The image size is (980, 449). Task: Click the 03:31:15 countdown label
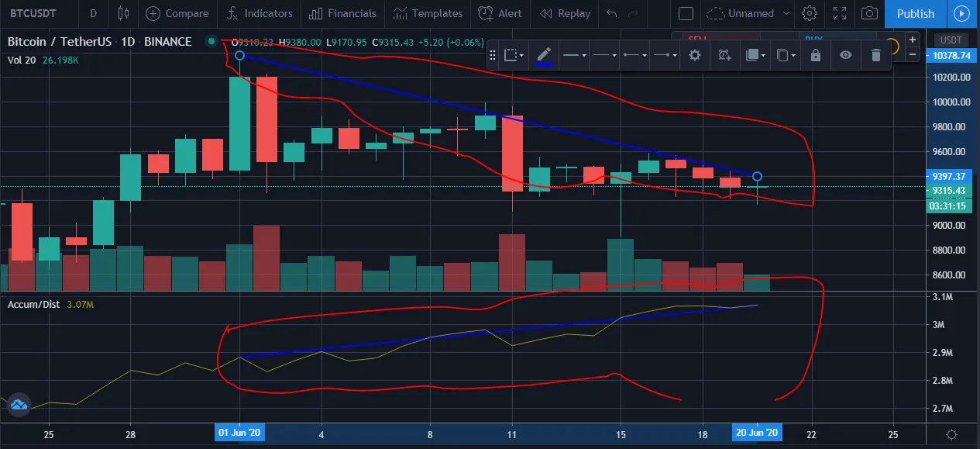click(x=948, y=206)
